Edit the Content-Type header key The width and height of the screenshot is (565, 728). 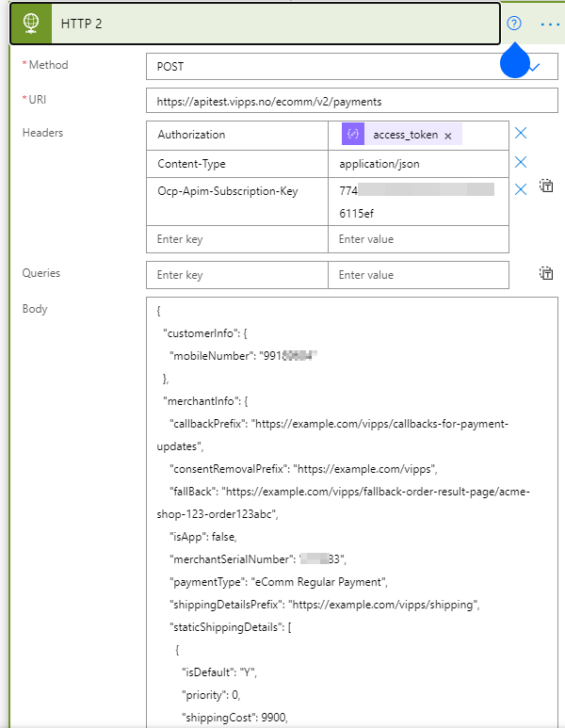point(237,164)
